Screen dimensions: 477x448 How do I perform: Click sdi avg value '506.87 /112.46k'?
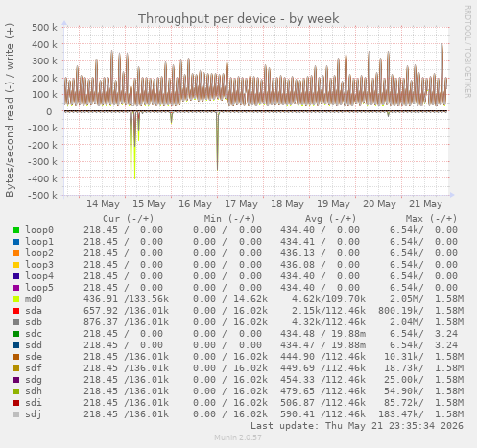click(x=322, y=403)
